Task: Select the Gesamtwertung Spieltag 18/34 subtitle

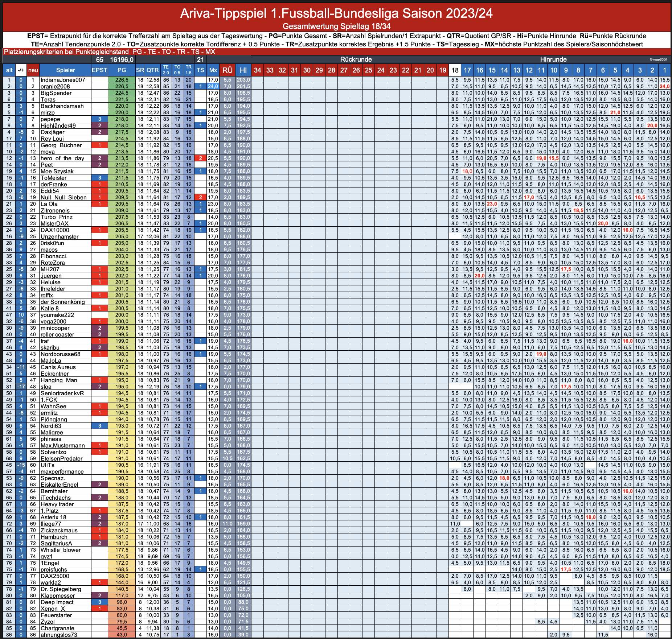Action: point(336,26)
